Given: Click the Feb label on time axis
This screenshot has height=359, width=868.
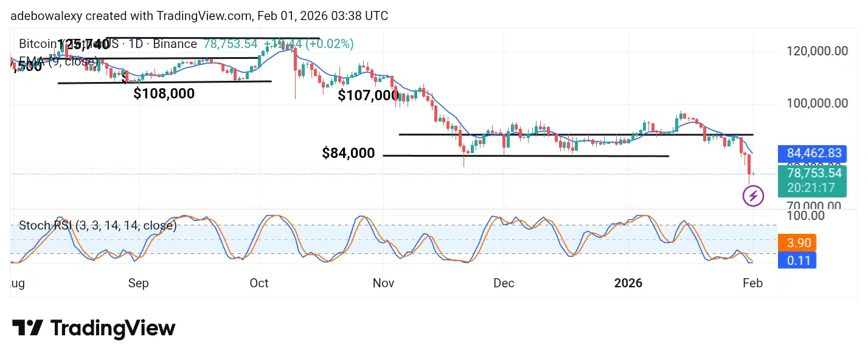Looking at the screenshot, I should pos(752,284).
